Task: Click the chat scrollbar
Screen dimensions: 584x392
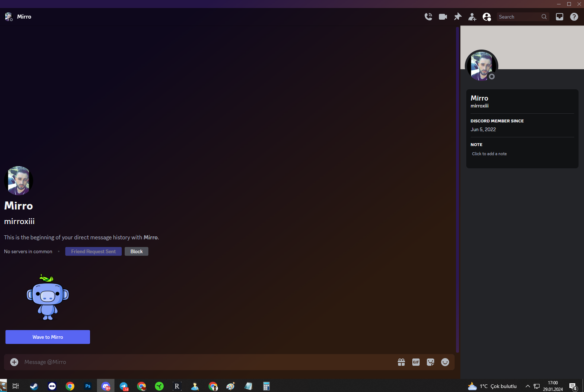Action: click(458, 189)
